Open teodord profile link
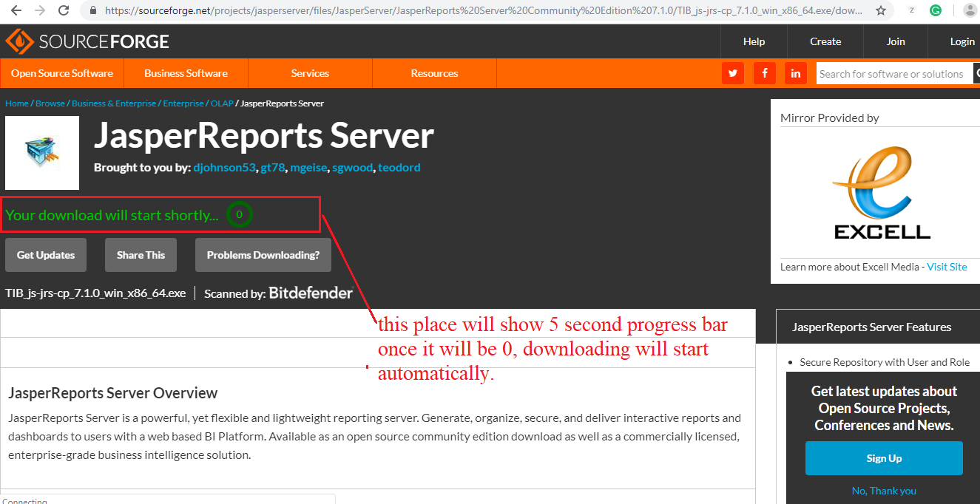 tap(399, 168)
